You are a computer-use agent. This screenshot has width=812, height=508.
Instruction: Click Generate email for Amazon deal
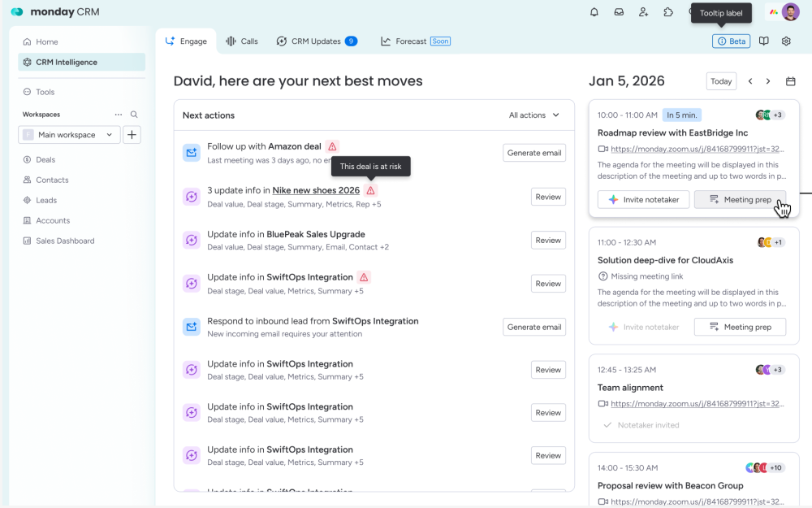click(x=533, y=153)
